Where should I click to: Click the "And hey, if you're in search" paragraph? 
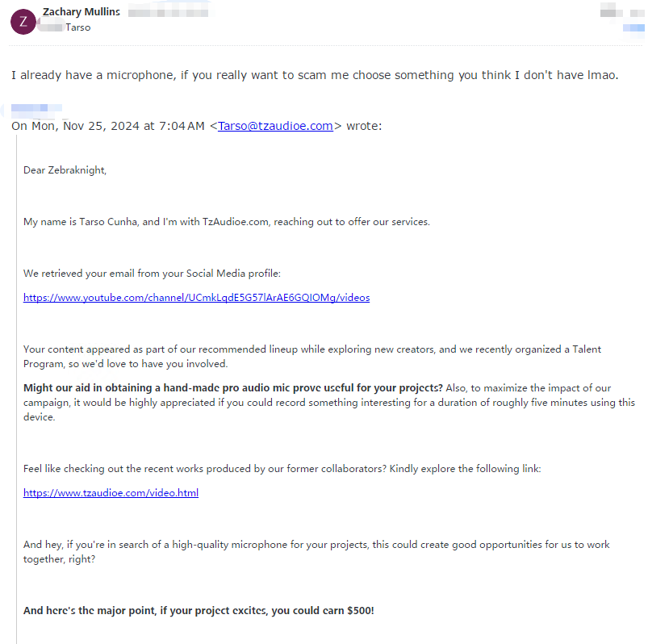tap(316, 551)
